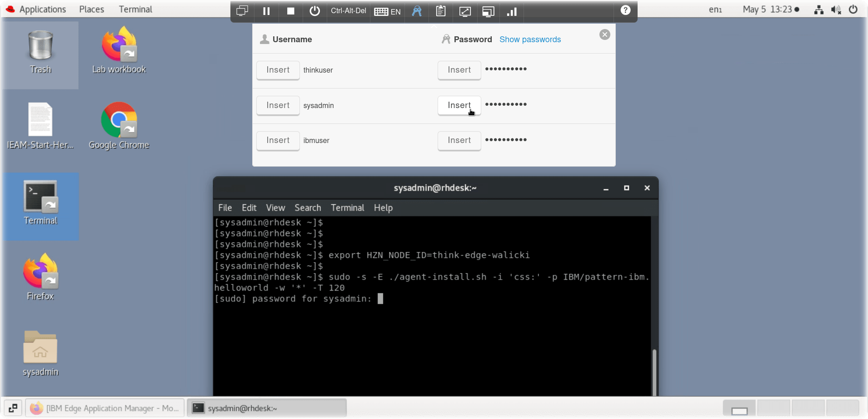Screen dimensions: 868x419
Task: Insert the ibmuser password
Action: coord(459,140)
